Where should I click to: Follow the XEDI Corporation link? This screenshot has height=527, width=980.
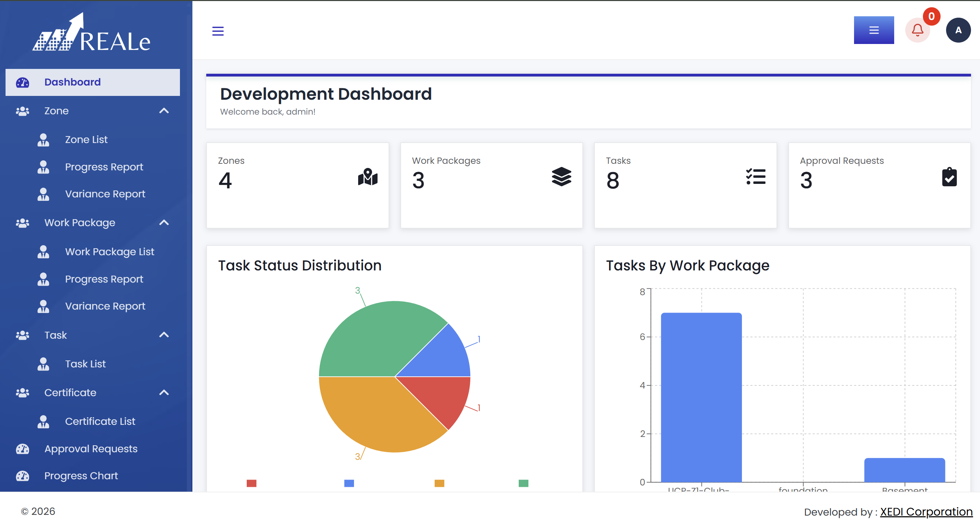[x=926, y=511]
